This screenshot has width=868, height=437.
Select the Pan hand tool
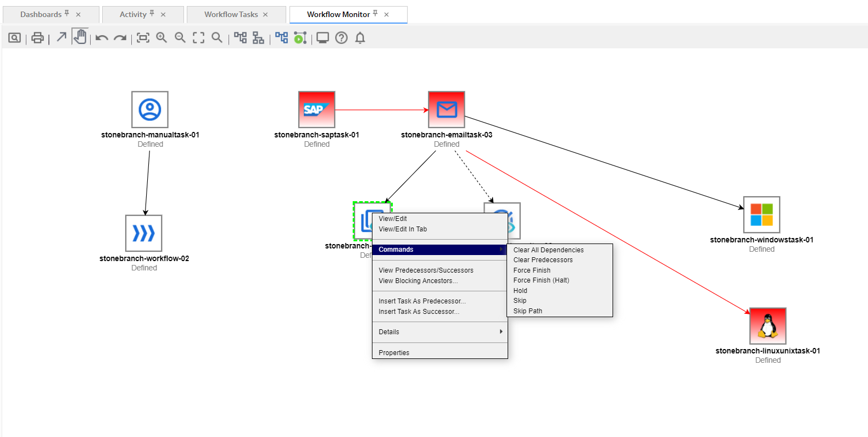(x=80, y=37)
